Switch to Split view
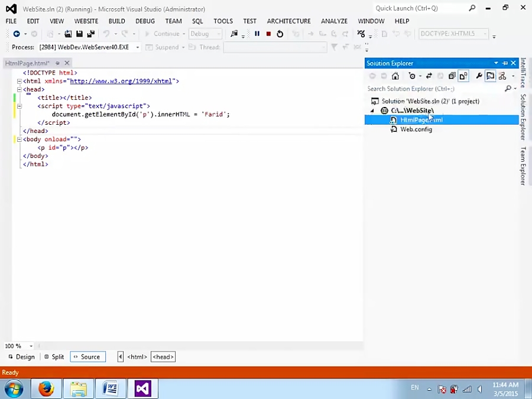This screenshot has height=399, width=532. (x=54, y=357)
